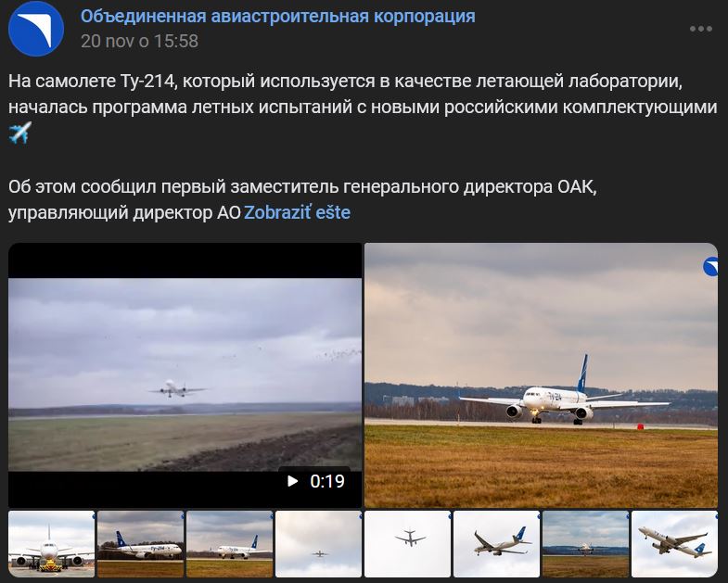Open the large Tu-214 taxiing photo
Image resolution: width=728 pixels, height=583 pixels.
point(541,375)
